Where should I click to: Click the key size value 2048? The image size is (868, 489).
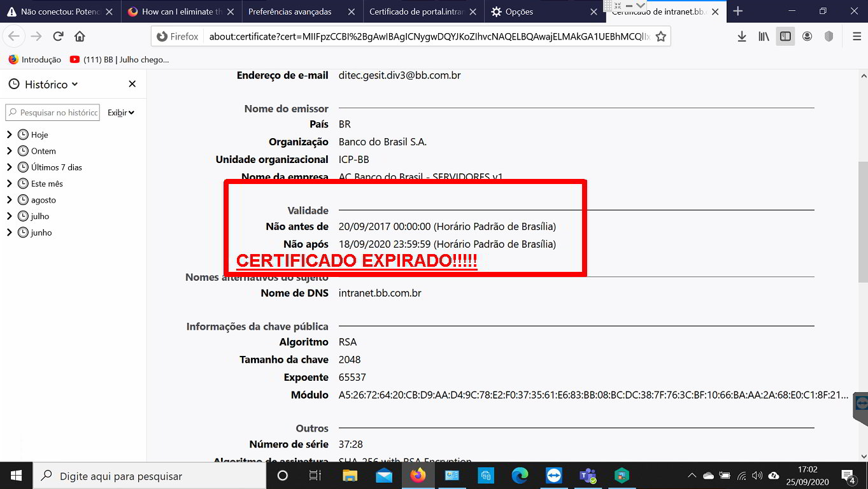click(x=350, y=360)
